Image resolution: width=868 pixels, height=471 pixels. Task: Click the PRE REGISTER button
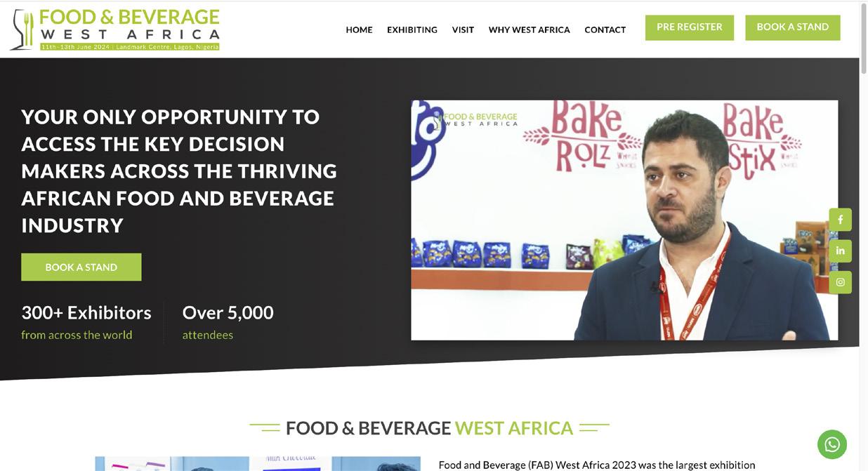[690, 27]
